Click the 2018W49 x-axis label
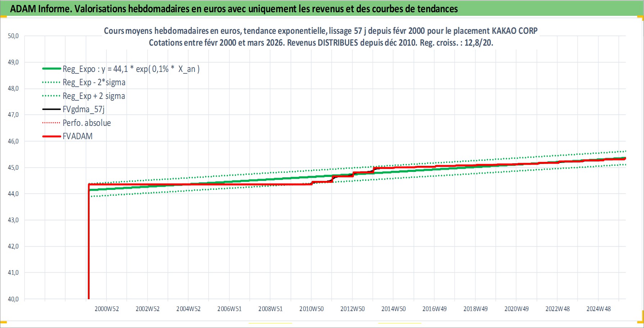The image size is (644, 328). click(476, 309)
